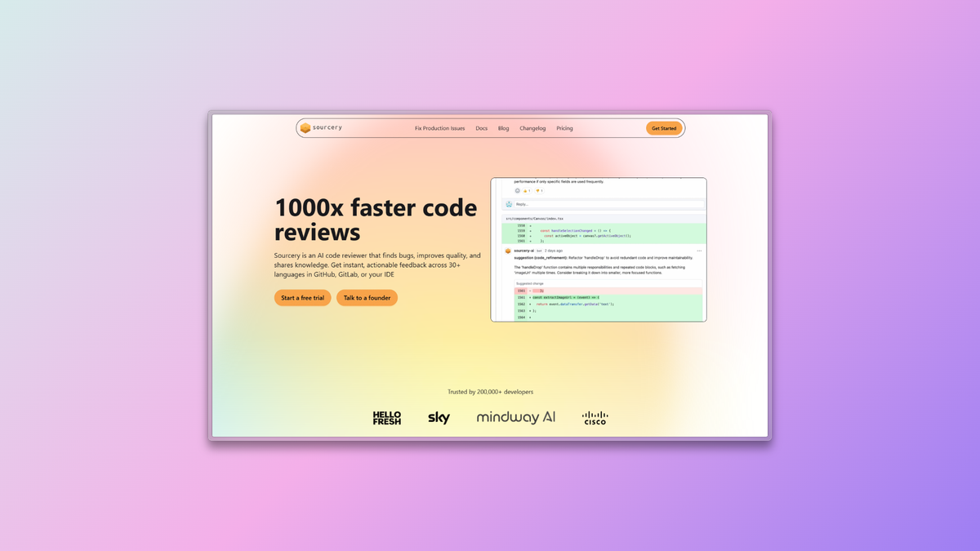Click the mindway AI logo

(x=516, y=417)
